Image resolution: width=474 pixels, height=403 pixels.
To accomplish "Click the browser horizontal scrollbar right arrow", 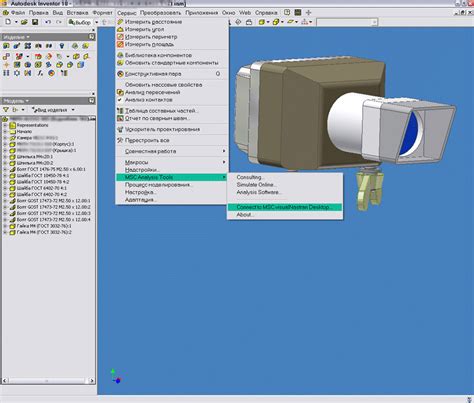I will (92, 380).
